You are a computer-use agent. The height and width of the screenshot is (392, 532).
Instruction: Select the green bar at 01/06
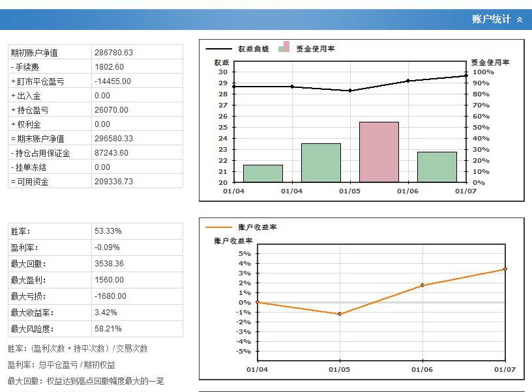(437, 167)
